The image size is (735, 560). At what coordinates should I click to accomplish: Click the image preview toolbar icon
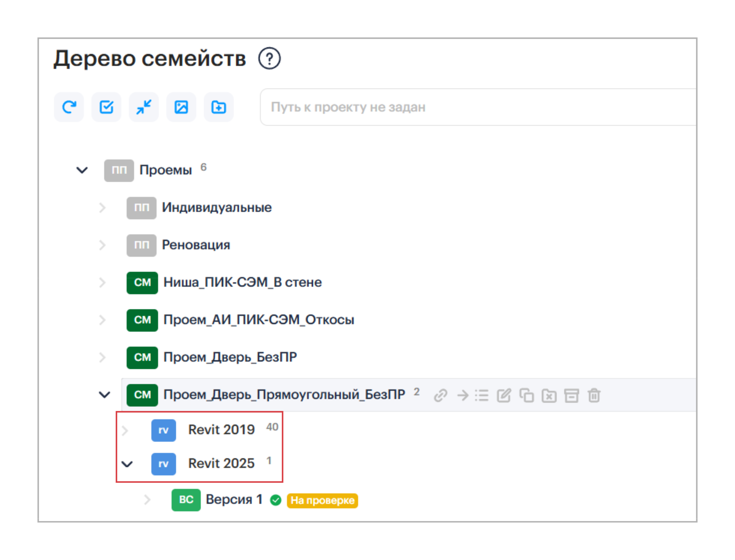[181, 107]
